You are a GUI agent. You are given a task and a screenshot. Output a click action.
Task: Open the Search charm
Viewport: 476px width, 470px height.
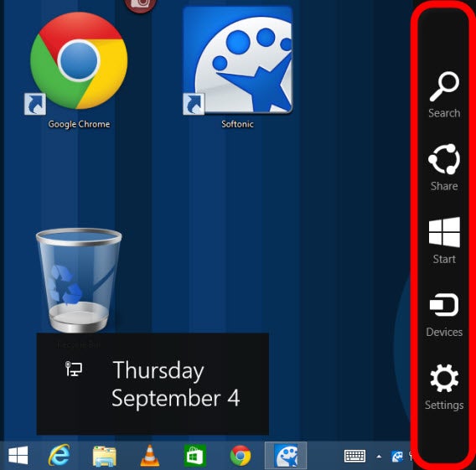(x=444, y=95)
